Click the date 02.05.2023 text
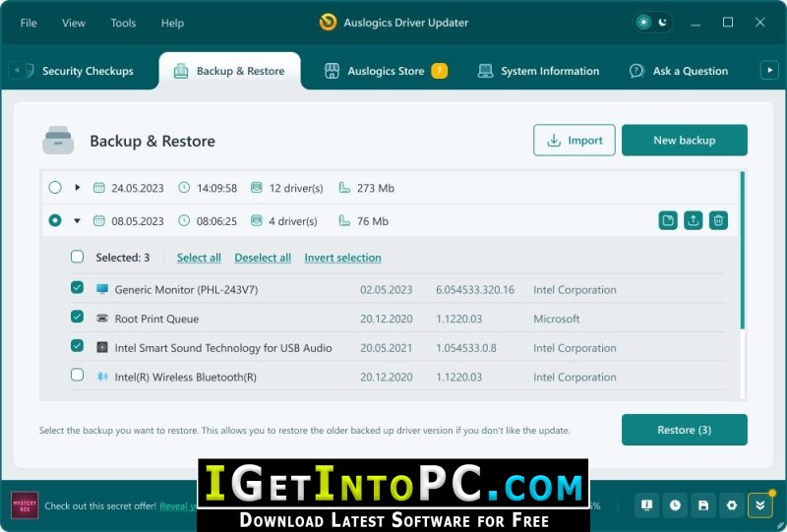 point(386,289)
